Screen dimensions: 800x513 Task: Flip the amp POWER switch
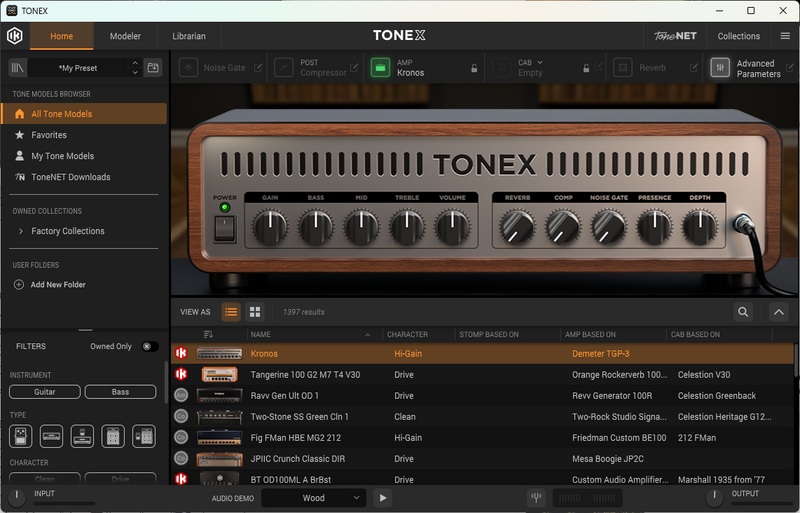click(224, 228)
